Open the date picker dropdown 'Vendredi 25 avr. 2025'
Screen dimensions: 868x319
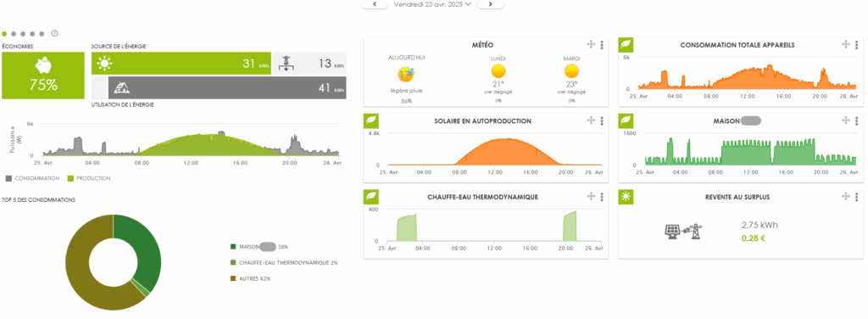[432, 4]
